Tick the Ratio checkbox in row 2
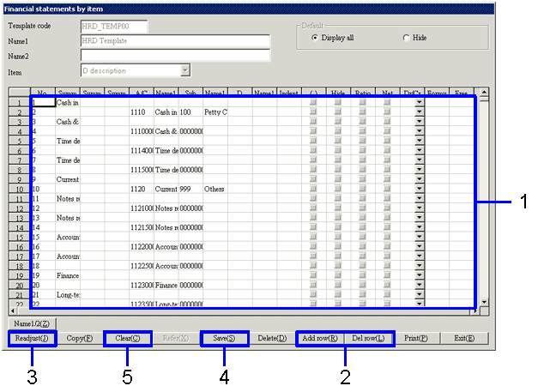538x392 pixels. pyautogui.click(x=363, y=112)
